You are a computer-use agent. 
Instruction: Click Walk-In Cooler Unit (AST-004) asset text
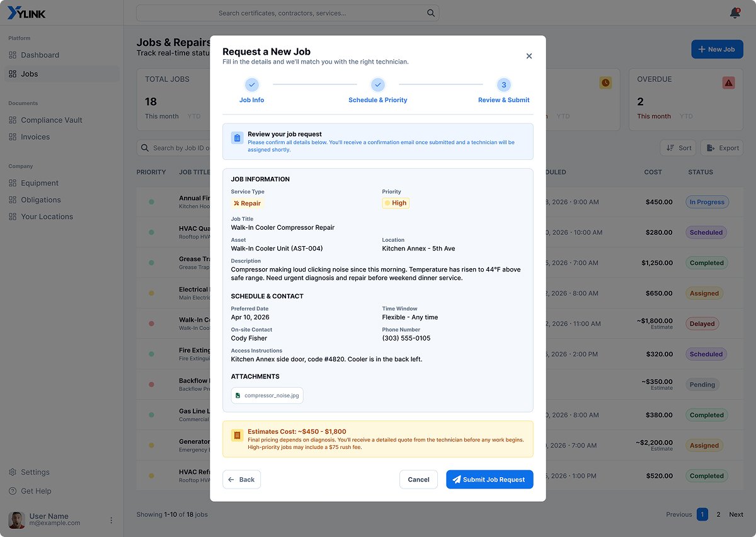pos(277,249)
